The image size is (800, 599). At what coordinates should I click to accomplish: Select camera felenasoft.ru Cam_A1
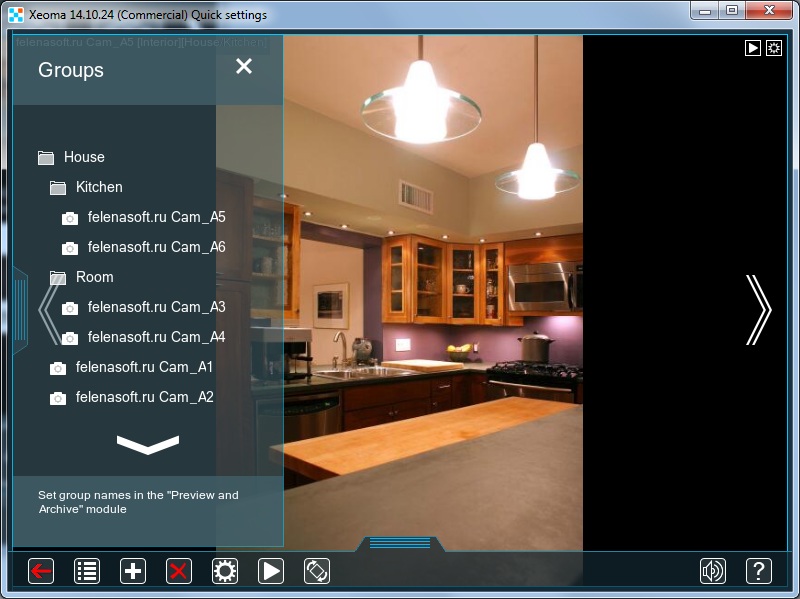pos(131,367)
